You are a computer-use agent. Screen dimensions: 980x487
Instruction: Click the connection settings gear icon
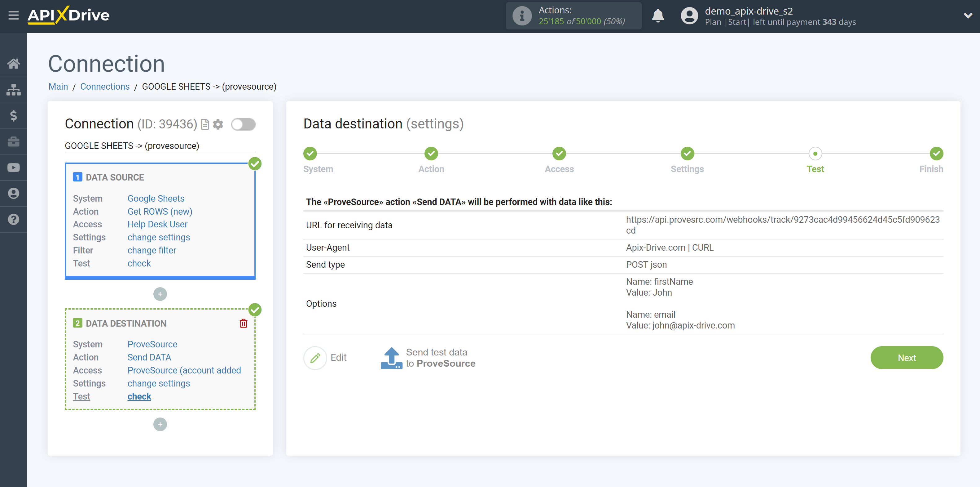point(219,124)
